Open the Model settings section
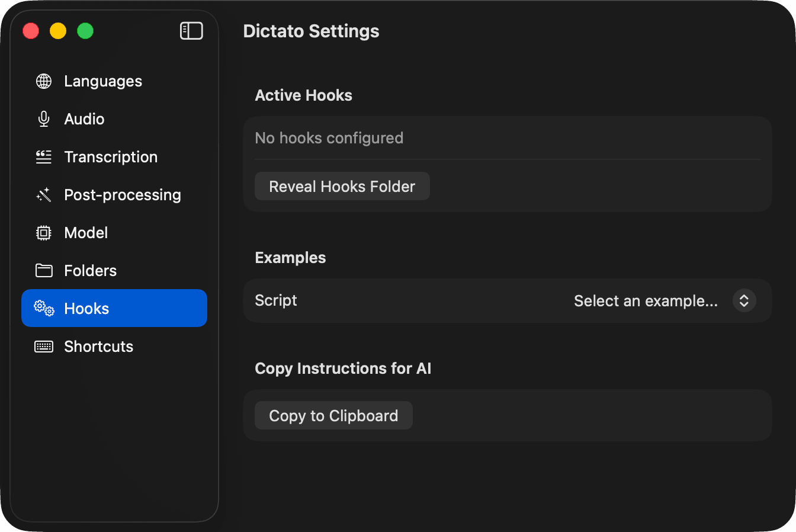The height and width of the screenshot is (532, 796). click(86, 232)
